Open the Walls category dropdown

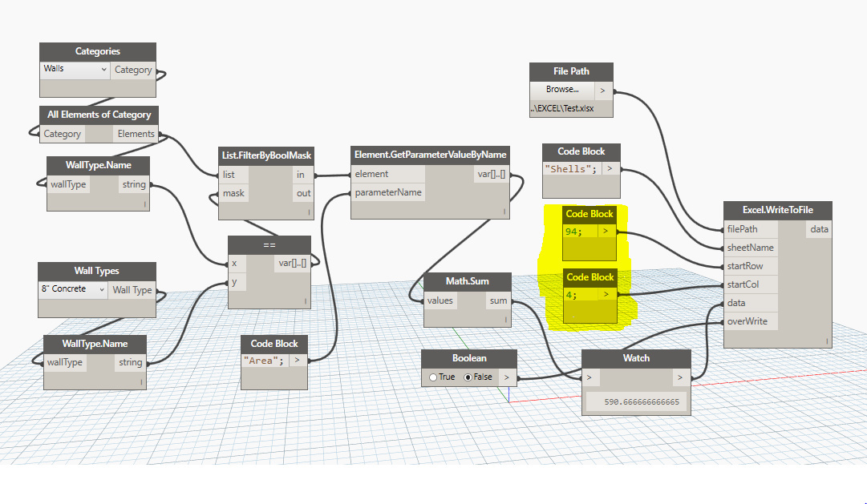[x=75, y=70]
